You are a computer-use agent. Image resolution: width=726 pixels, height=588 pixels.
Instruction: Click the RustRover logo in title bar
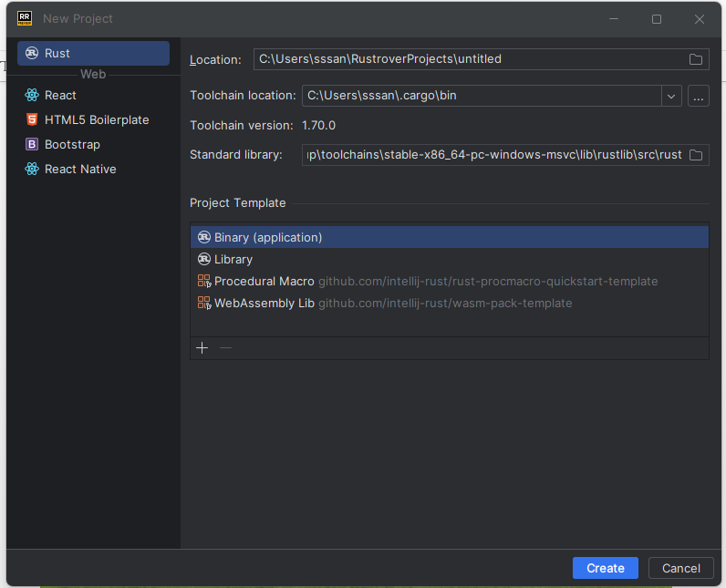click(25, 18)
